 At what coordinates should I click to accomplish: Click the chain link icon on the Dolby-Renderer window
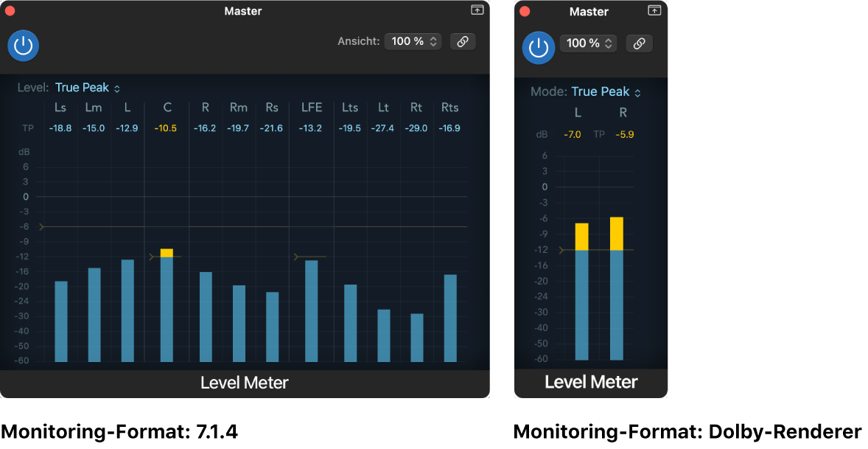pyautogui.click(x=639, y=43)
